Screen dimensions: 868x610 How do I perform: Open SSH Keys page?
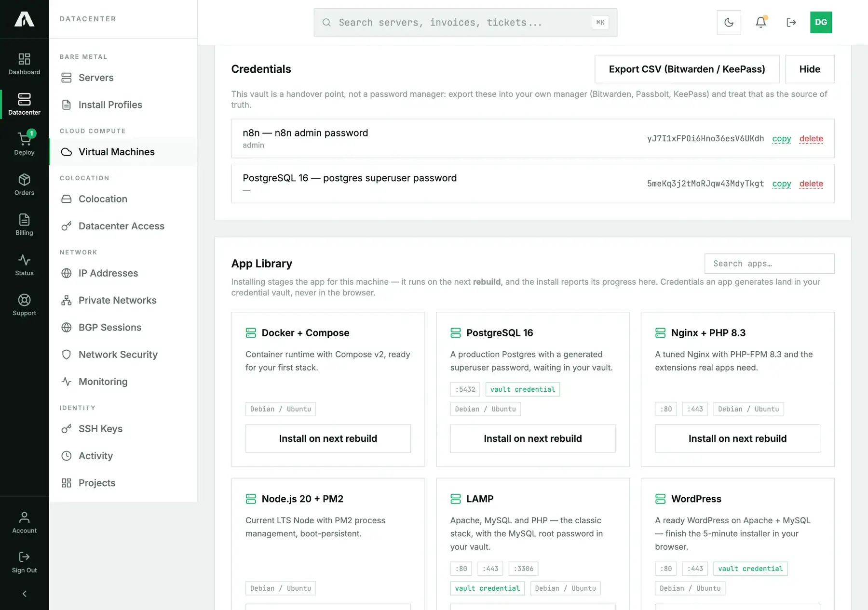[123, 429]
